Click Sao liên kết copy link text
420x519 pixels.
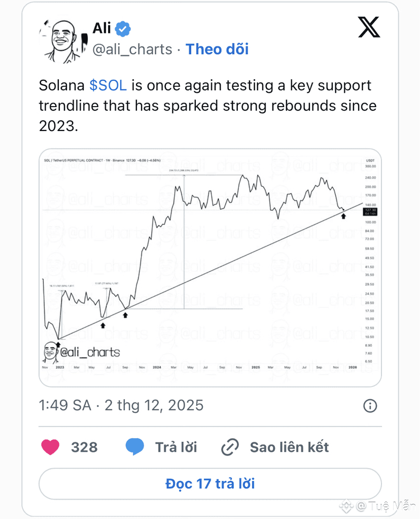point(289,447)
